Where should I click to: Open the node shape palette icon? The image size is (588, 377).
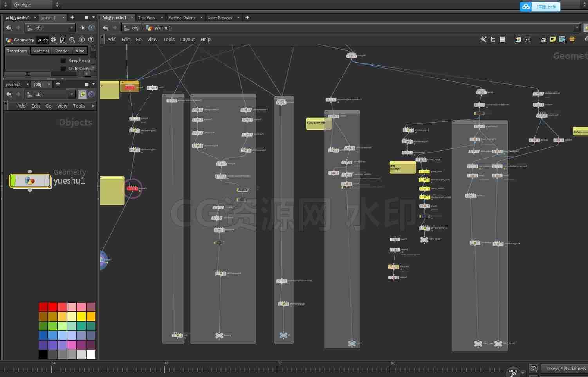click(527, 40)
